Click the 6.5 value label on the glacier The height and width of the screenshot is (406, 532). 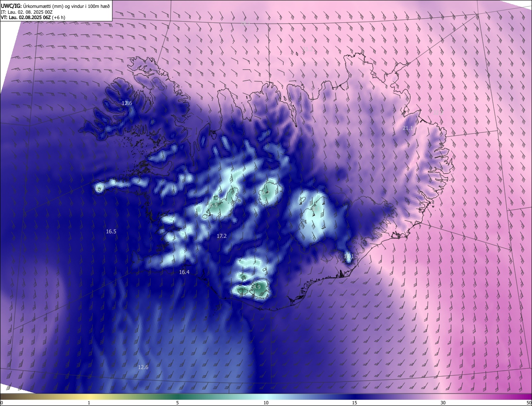click(x=213, y=205)
